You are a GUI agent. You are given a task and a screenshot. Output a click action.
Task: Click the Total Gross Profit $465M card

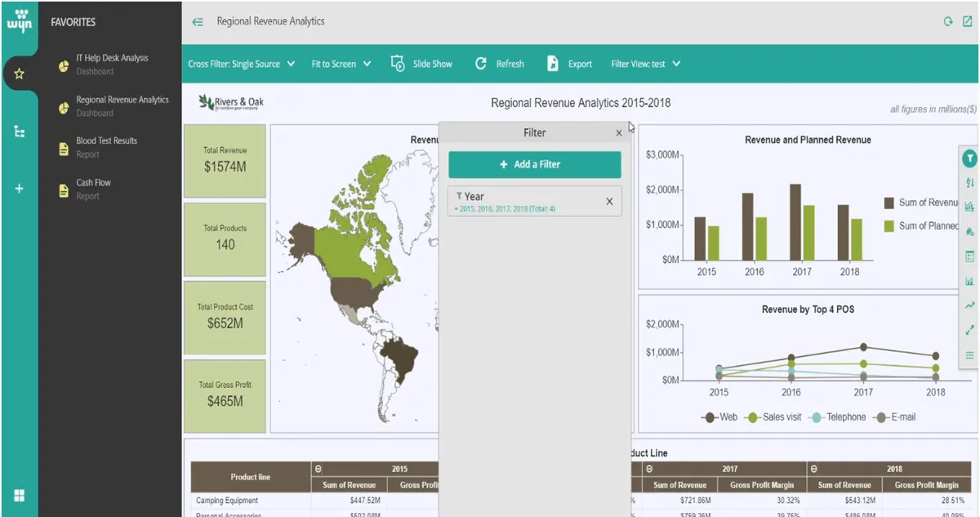[225, 395]
